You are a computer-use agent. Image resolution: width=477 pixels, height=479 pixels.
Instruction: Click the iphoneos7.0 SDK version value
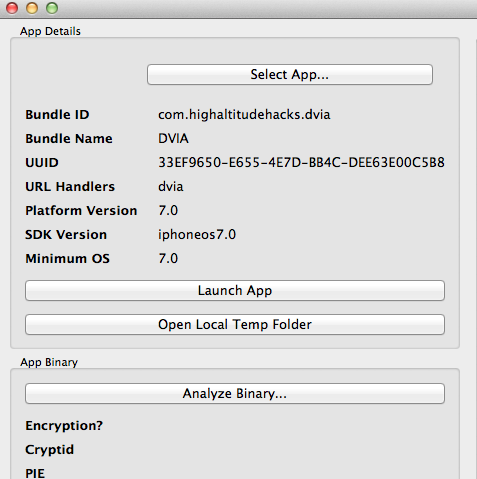[x=197, y=235]
